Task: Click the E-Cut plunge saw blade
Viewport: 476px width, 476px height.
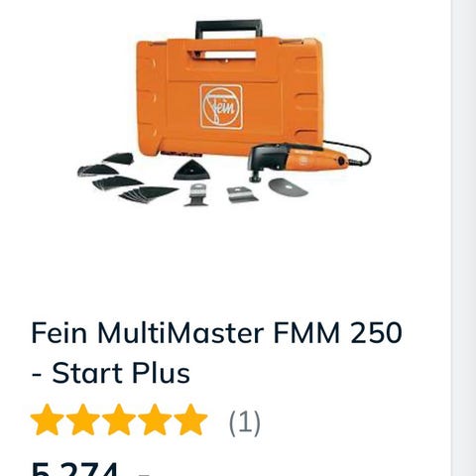Action: 196,194
